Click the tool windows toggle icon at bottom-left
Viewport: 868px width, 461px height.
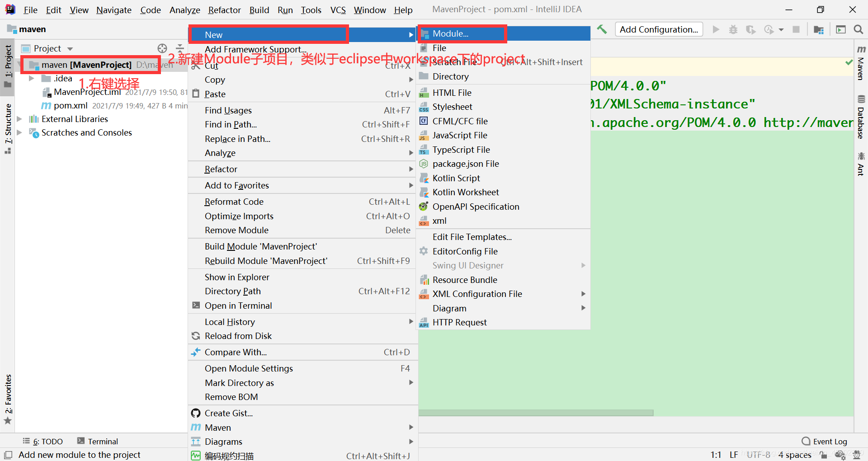(8, 455)
